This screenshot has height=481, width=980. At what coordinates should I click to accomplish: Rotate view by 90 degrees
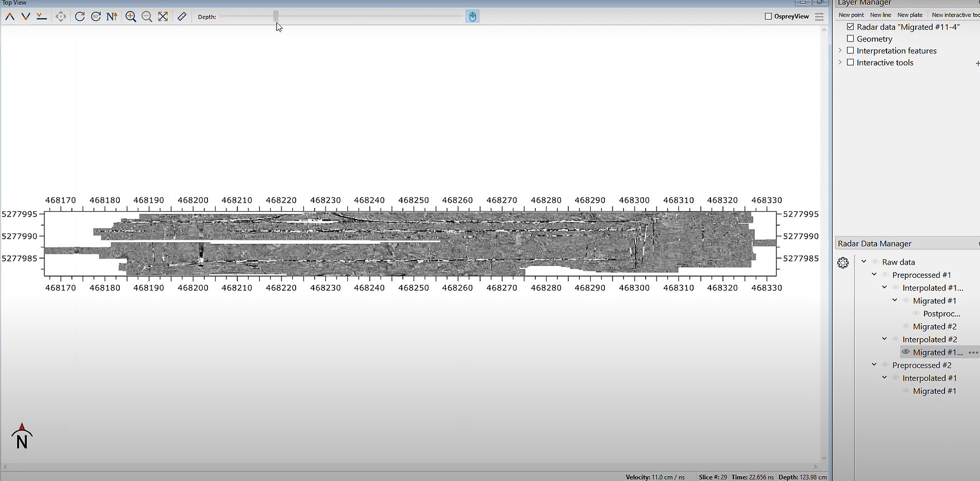pyautogui.click(x=96, y=17)
